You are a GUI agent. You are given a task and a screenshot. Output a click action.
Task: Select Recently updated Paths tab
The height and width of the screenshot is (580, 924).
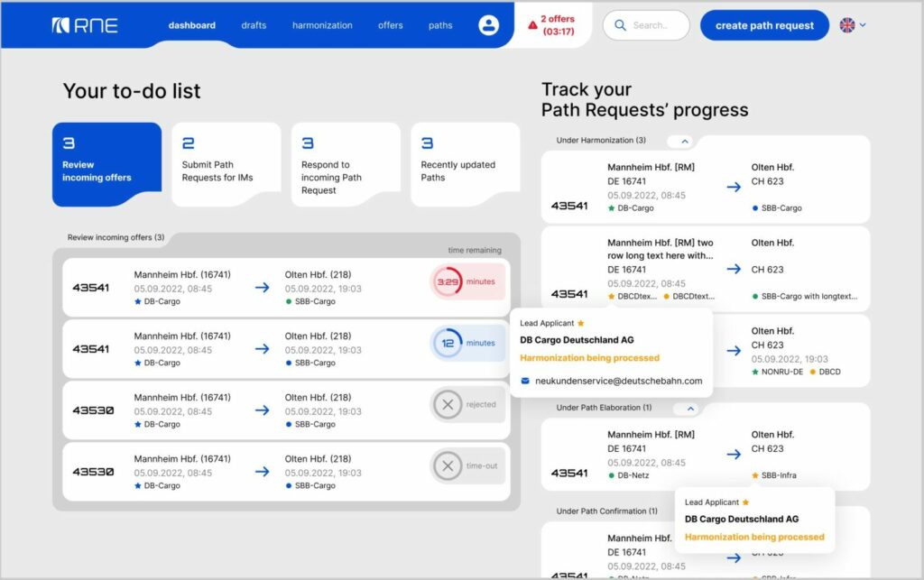tap(464, 164)
